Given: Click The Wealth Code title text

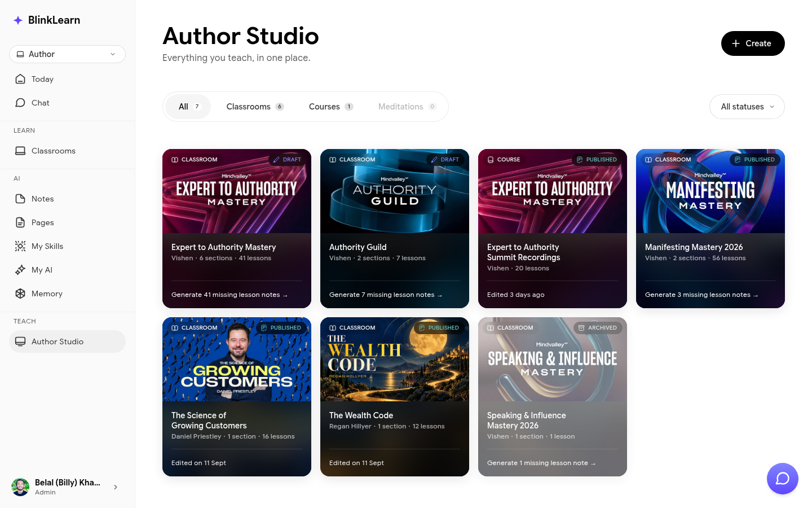Looking at the screenshot, I should click(361, 415).
